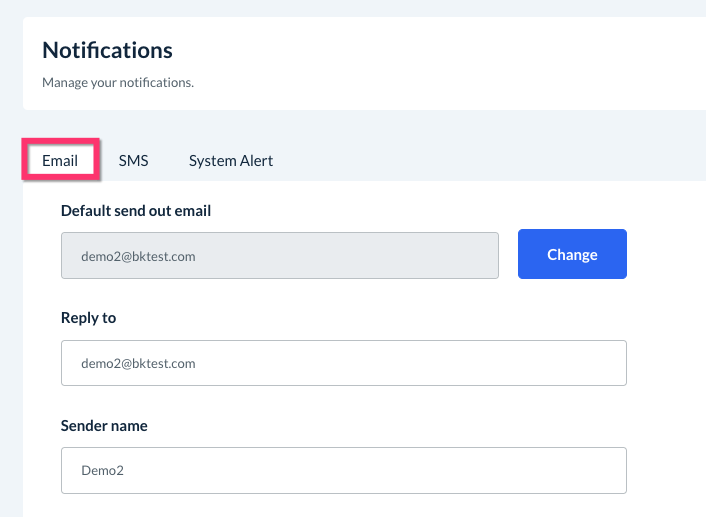This screenshot has width=706, height=517.
Task: Open the Email notifications tab
Action: pyautogui.click(x=60, y=160)
